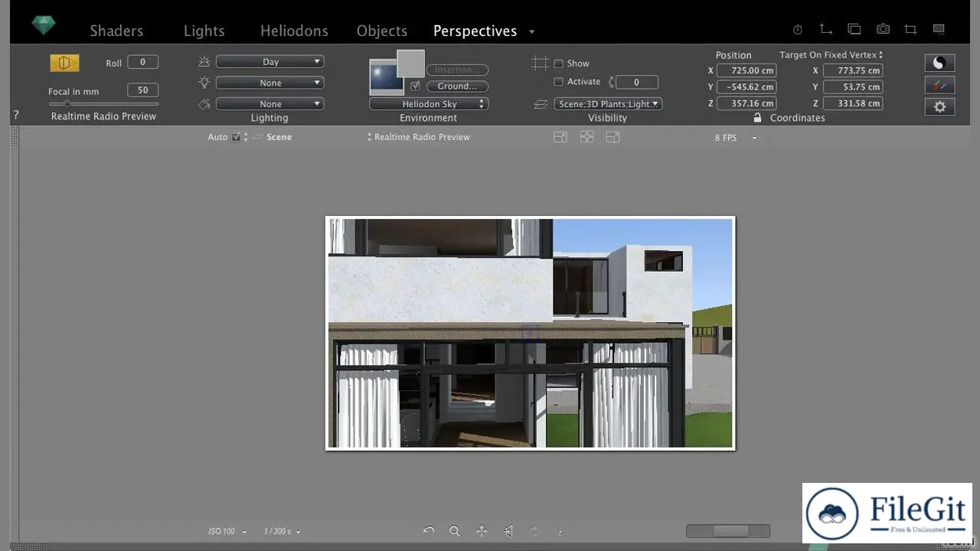The height and width of the screenshot is (551, 980).
Task: Click the Position X field 725.00 cm
Action: [x=746, y=70]
